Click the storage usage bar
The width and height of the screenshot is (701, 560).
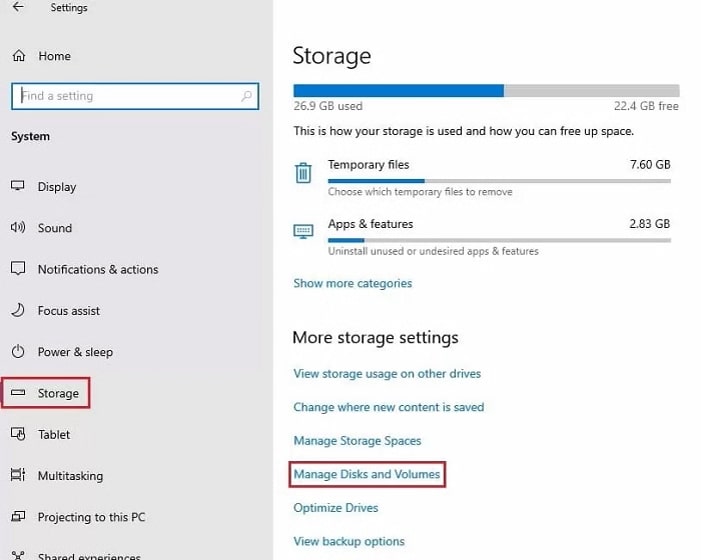486,91
